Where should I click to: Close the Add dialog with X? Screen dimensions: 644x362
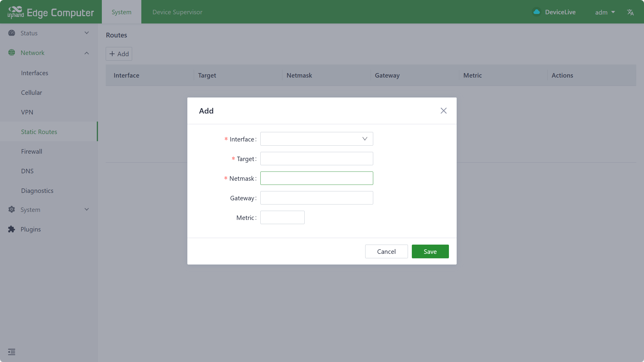[x=444, y=111]
